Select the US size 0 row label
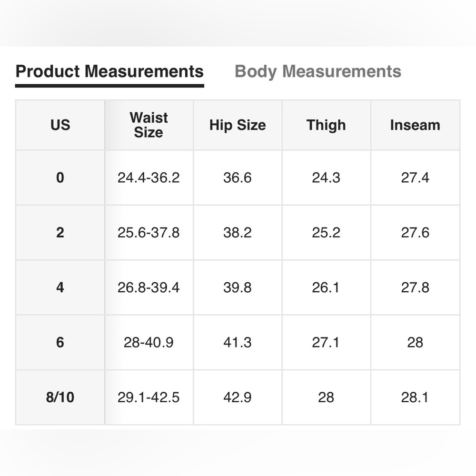476x476 pixels. (x=60, y=178)
